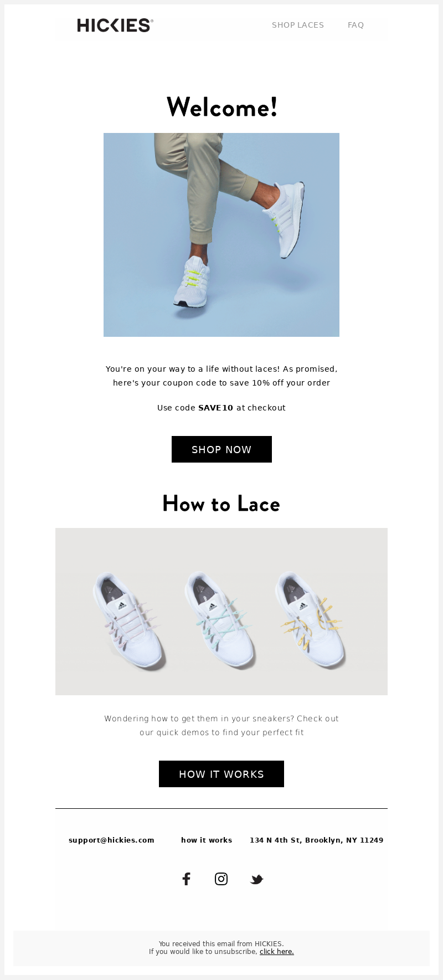443x980 pixels.
Task: Click the Brooklyn address link in footer
Action: (x=316, y=840)
